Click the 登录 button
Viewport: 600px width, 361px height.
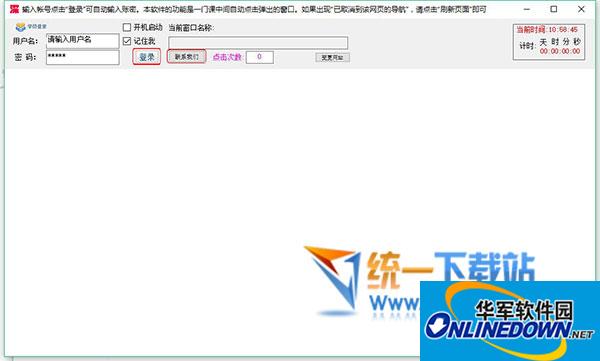tap(147, 57)
